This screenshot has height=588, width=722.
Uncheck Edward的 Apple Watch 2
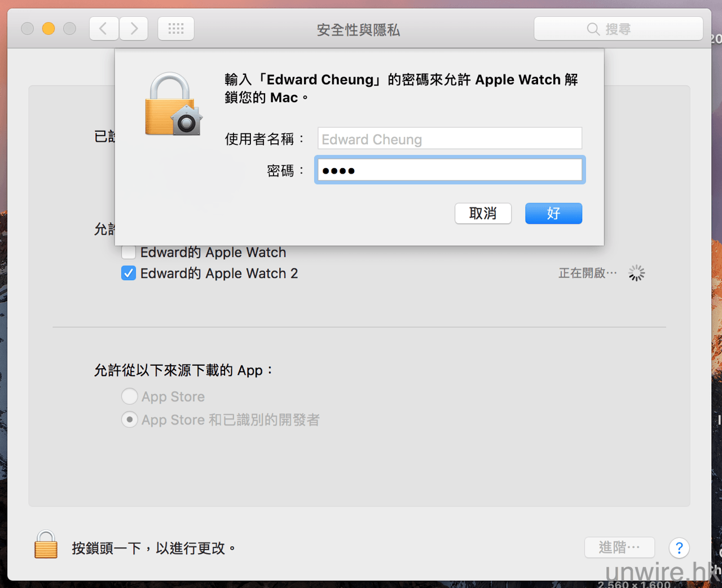[129, 273]
